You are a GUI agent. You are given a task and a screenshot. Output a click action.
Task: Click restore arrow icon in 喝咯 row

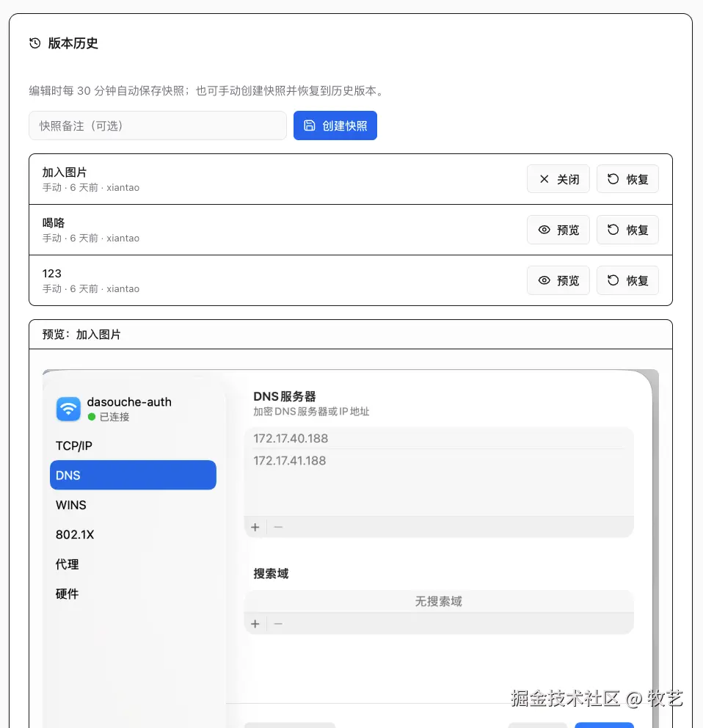613,230
